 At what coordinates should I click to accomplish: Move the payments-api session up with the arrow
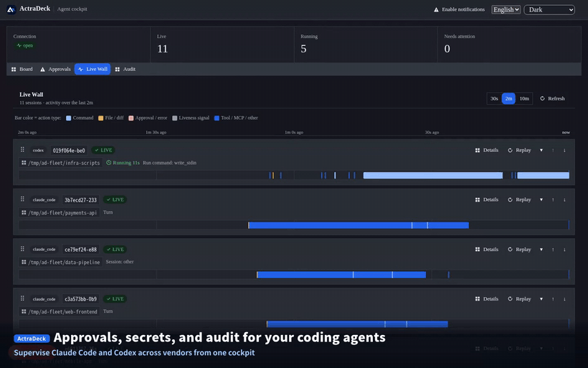pyautogui.click(x=553, y=200)
